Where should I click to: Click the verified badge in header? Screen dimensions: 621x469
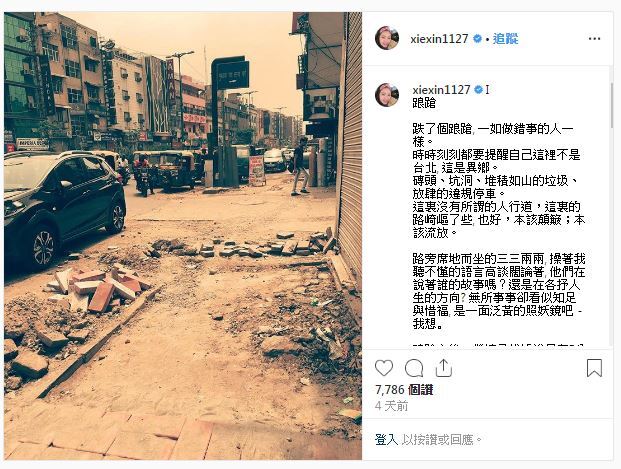tap(477, 39)
